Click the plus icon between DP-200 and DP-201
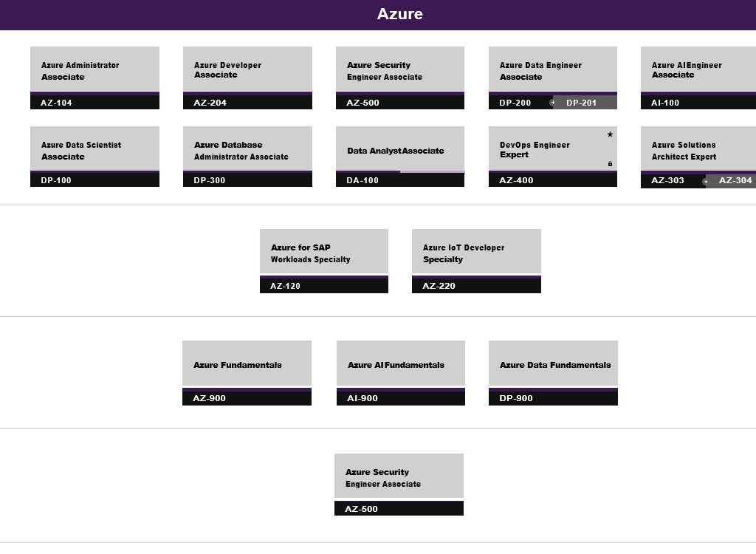The height and width of the screenshot is (554, 756). point(552,103)
